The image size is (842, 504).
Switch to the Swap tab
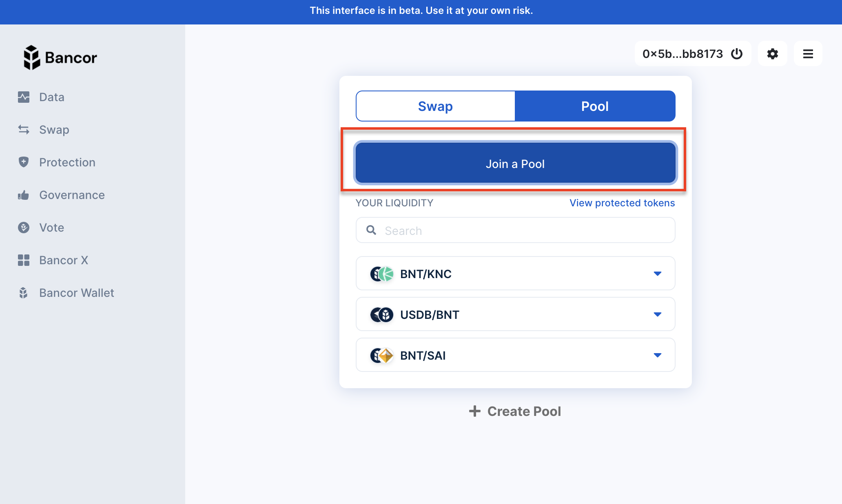435,106
